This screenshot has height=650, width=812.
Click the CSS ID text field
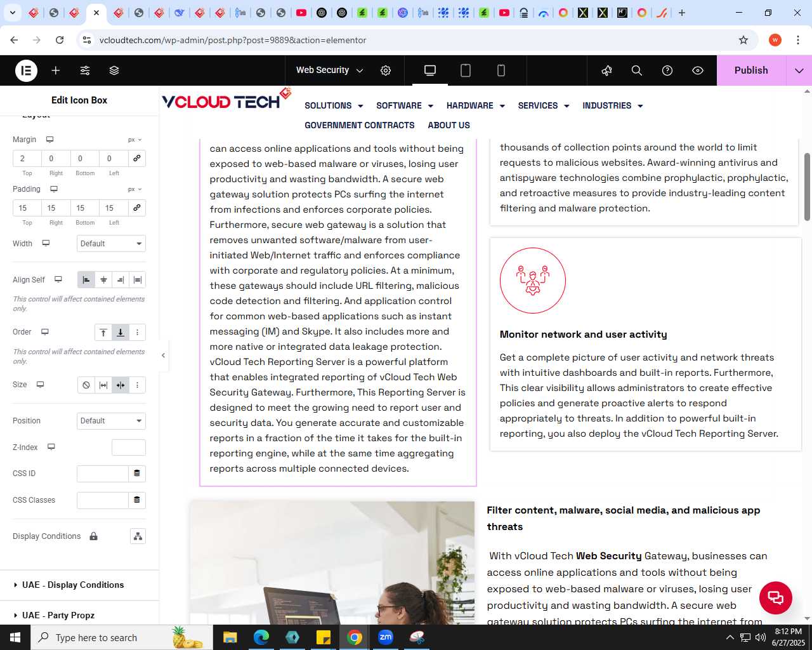103,474
